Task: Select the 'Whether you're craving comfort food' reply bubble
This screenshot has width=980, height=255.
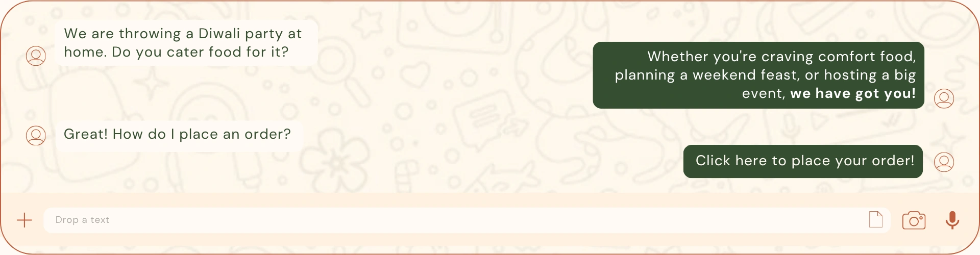Action: click(x=758, y=75)
